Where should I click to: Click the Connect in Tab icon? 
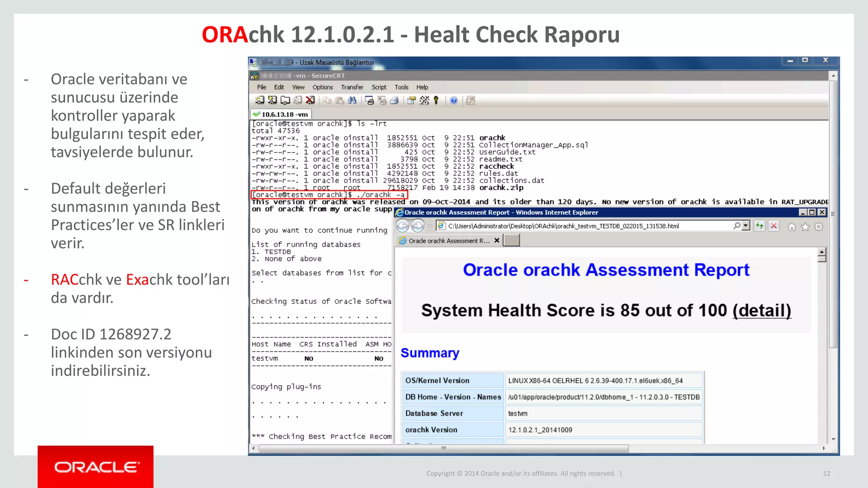[285, 100]
